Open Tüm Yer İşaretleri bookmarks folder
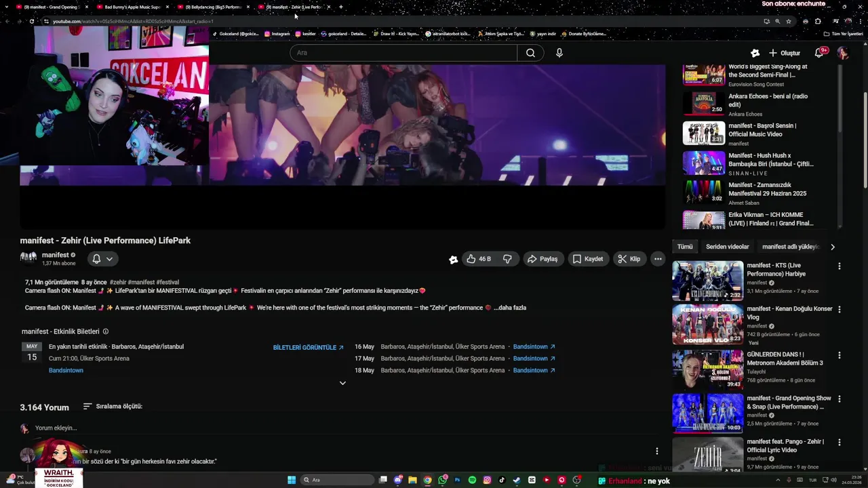Viewport: 868px width, 488px height. coord(844,34)
